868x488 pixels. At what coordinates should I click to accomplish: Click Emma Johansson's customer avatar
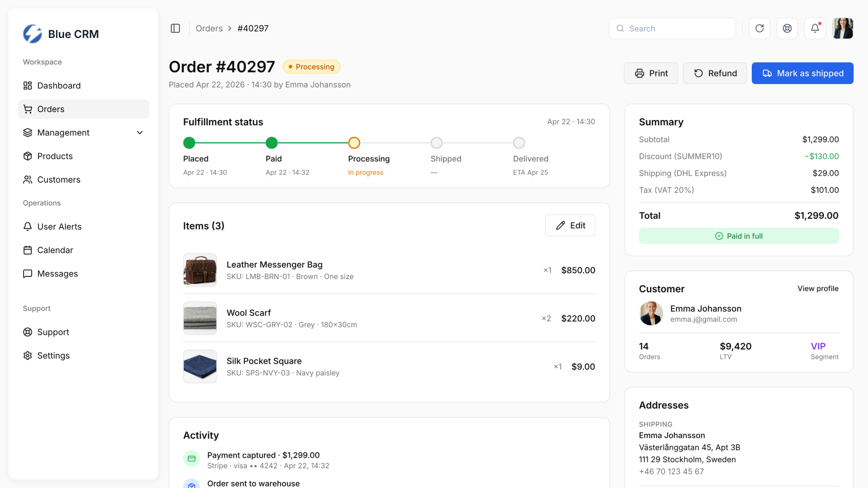click(651, 314)
